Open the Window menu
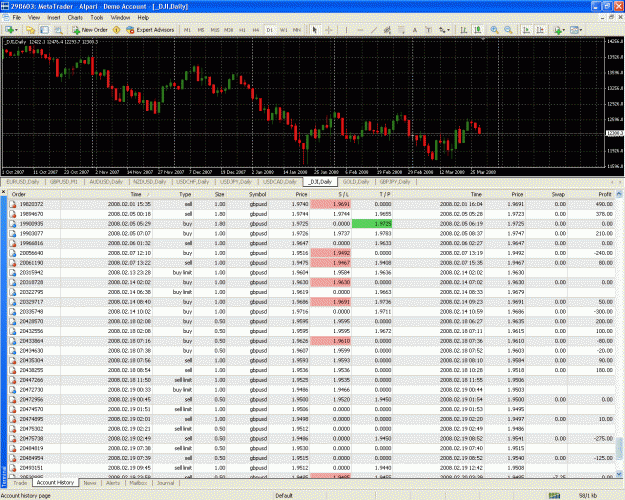Screen dimensions: 625x500 pyautogui.click(x=120, y=18)
